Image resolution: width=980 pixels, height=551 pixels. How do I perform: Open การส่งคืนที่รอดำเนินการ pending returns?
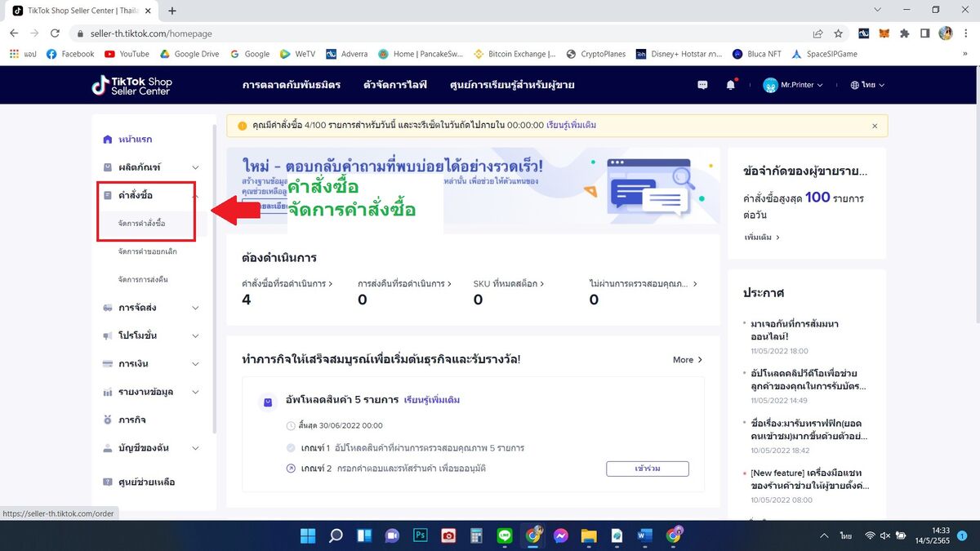click(405, 284)
